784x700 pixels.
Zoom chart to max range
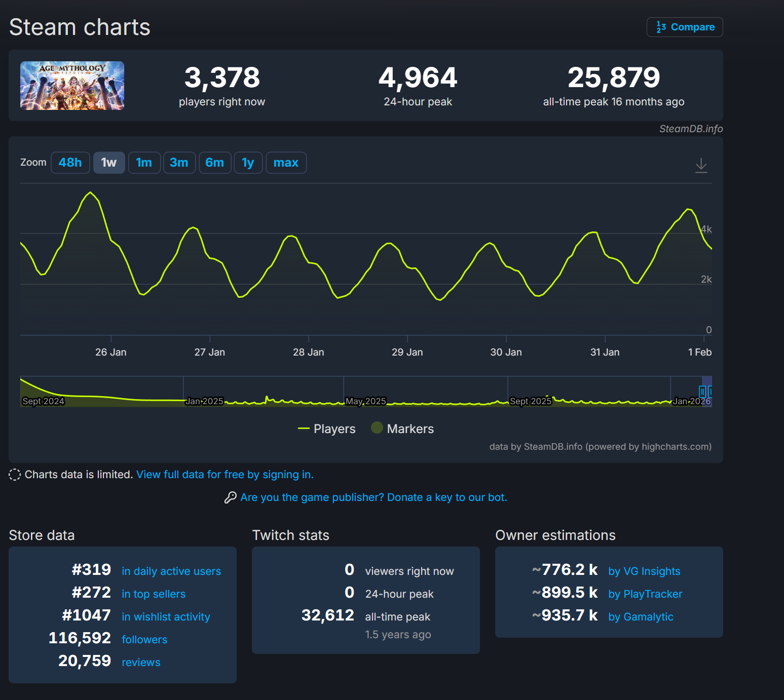pyautogui.click(x=286, y=163)
